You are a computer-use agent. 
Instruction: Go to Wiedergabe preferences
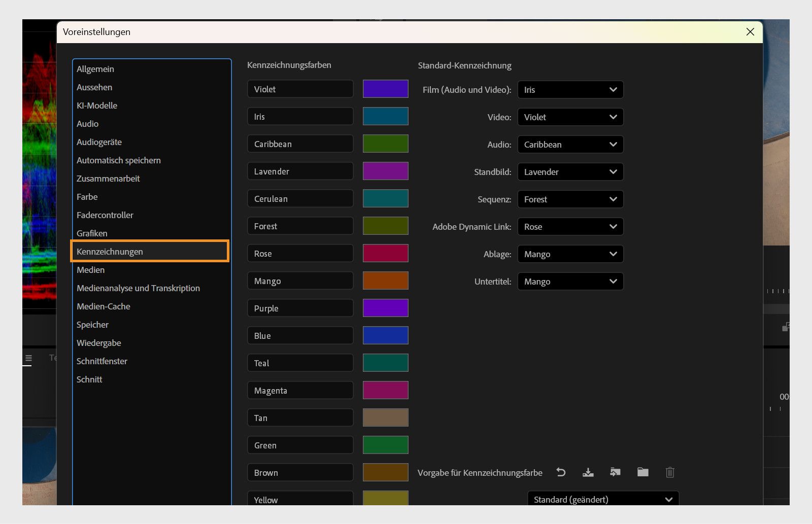coord(151,343)
